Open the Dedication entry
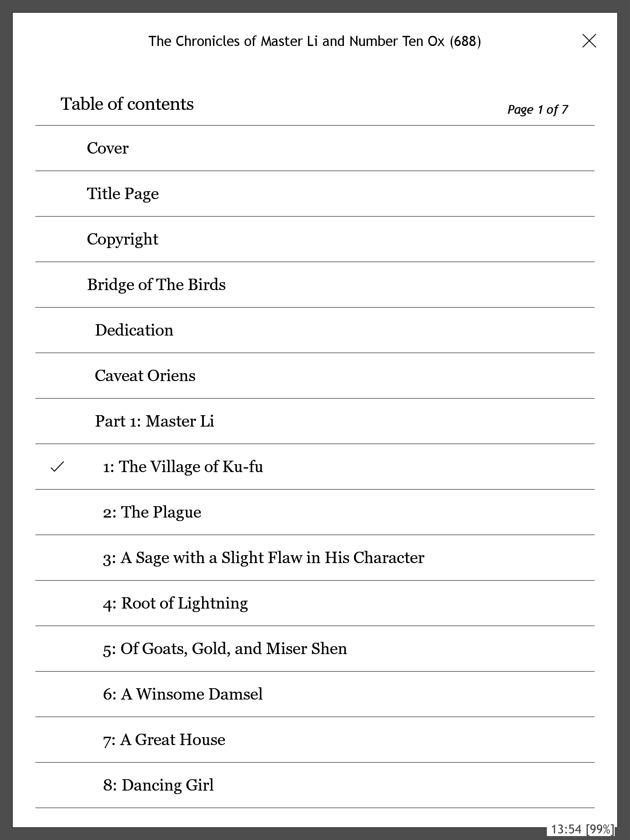This screenshot has width=630, height=840. pyautogui.click(x=134, y=330)
